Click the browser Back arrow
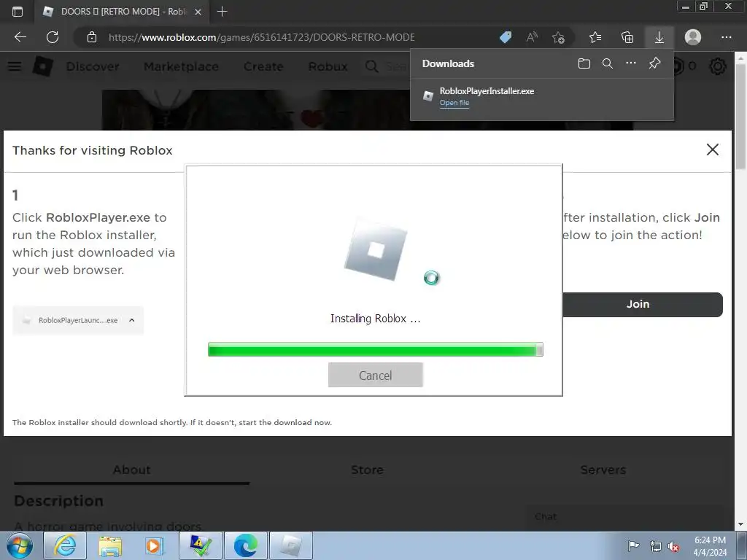This screenshot has height=560, width=747. [20, 37]
